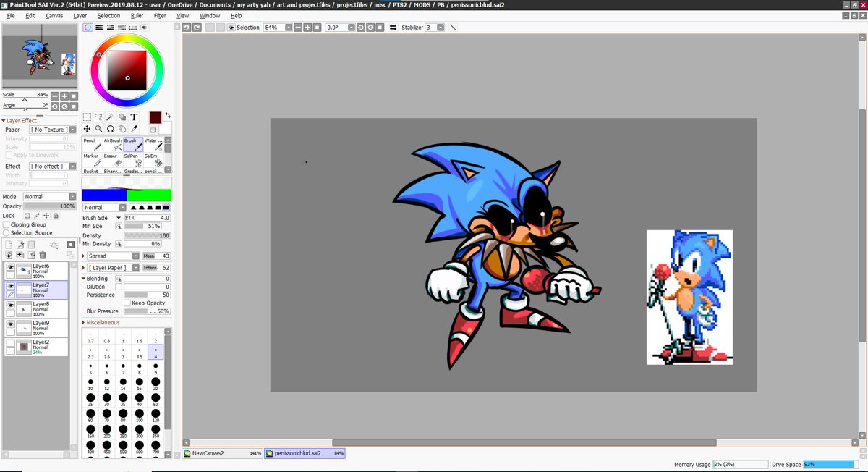Screen dimensions: 868x472
Task: Open the Layer menu
Action: coord(80,15)
